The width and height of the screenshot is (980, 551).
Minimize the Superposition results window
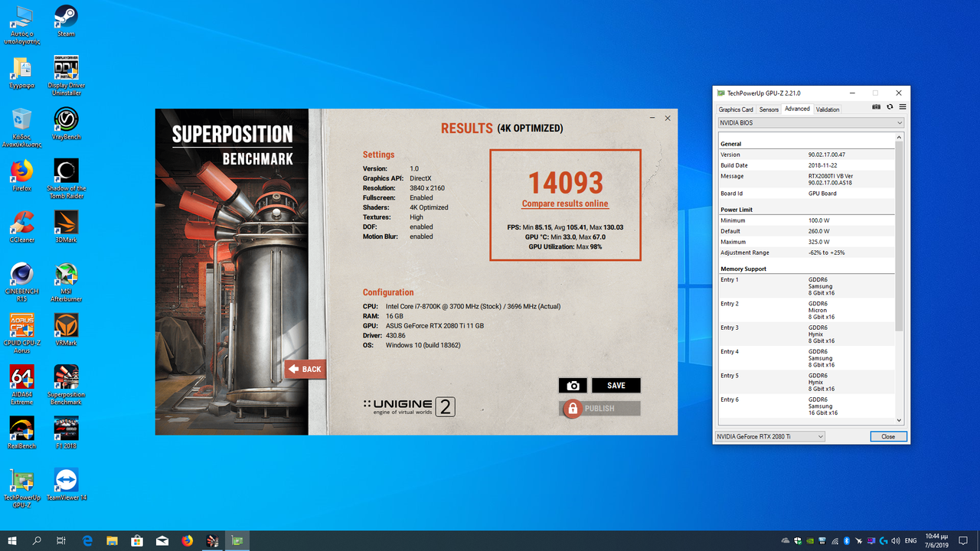[652, 118]
